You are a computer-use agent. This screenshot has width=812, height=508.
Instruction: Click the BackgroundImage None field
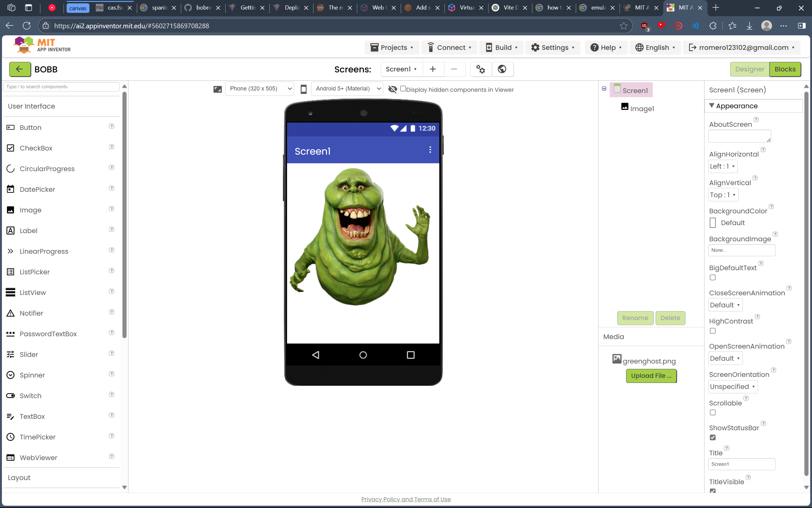pos(742,250)
